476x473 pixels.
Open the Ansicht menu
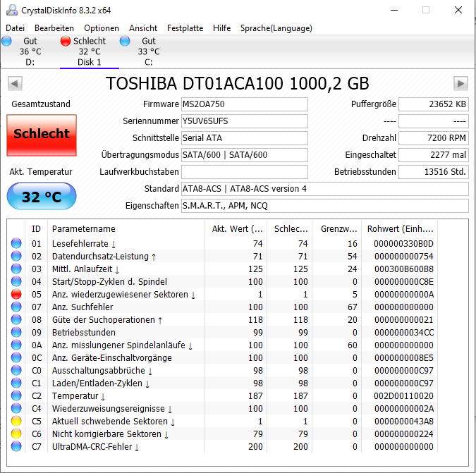(143, 28)
